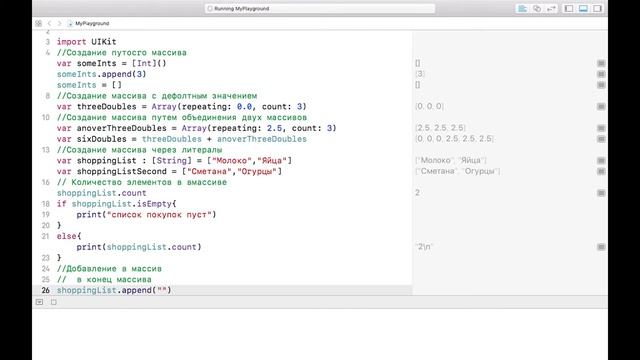
Task: Click the ["Сметана", "Огурцы"] result value
Action: (x=458, y=171)
